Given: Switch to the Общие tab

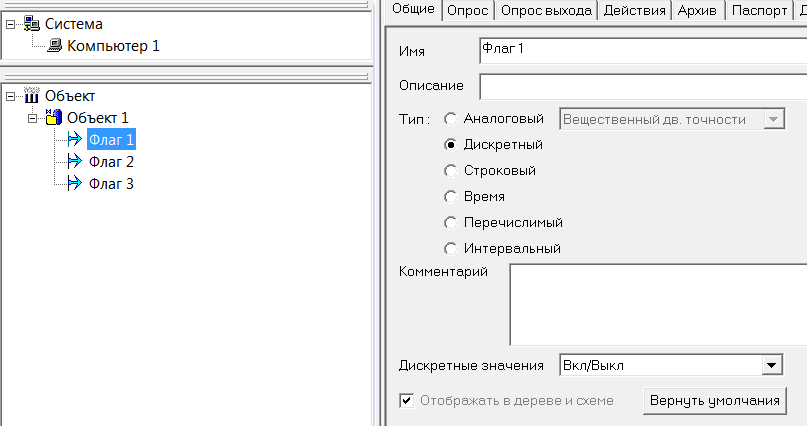Looking at the screenshot, I should click(413, 9).
